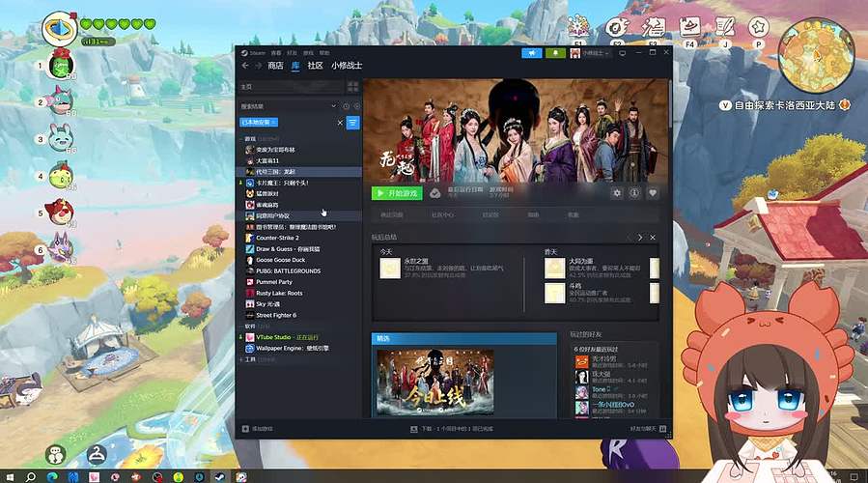Toggle the library grid view icon
Image resolution: width=868 pixels, height=483 pixels.
(x=352, y=86)
